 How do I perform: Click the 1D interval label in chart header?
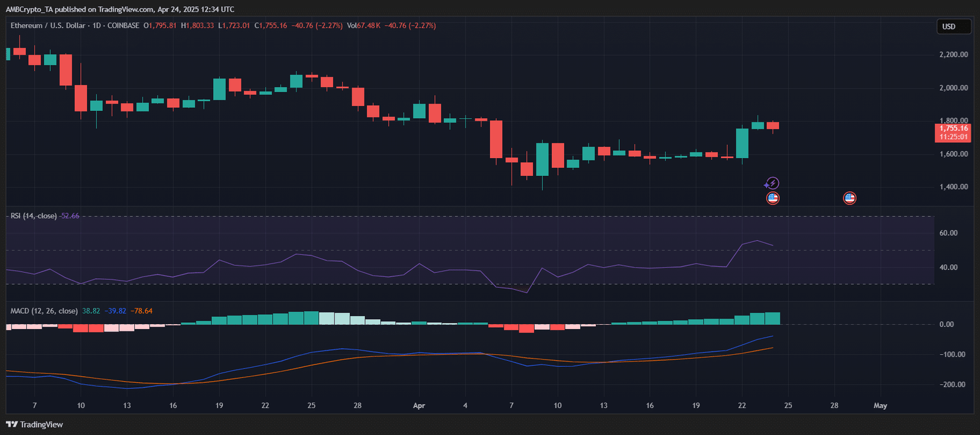coord(97,26)
